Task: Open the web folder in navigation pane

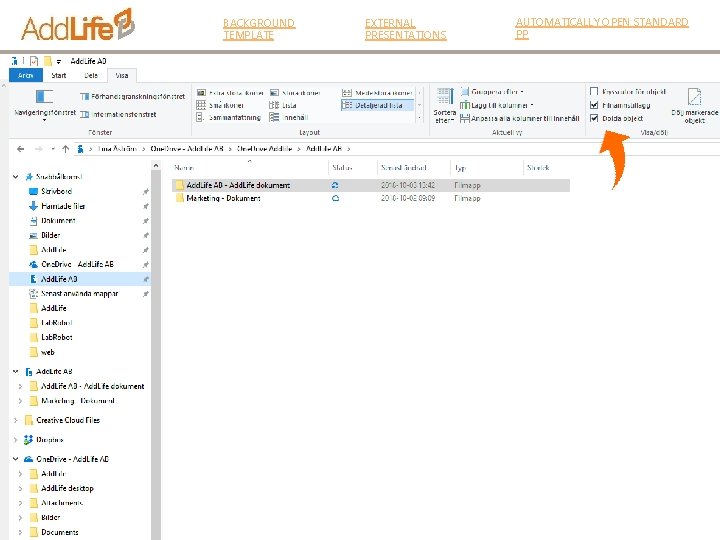Action: pyautogui.click(x=47, y=352)
